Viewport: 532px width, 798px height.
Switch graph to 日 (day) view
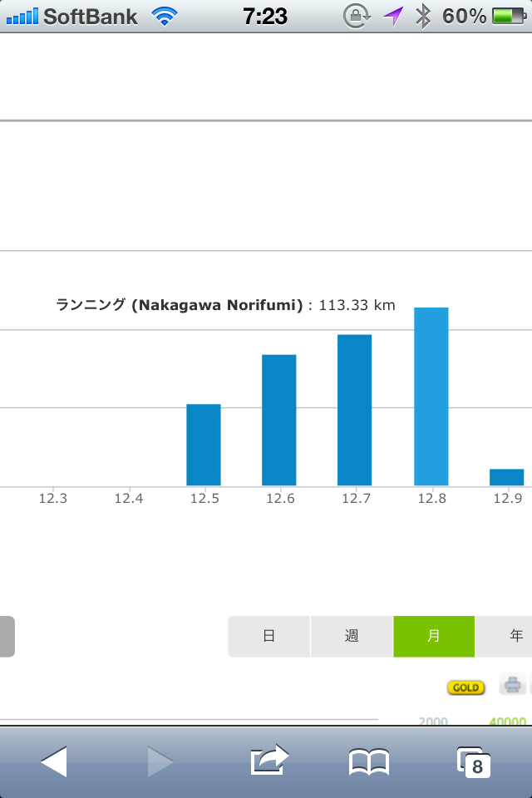[x=268, y=636]
